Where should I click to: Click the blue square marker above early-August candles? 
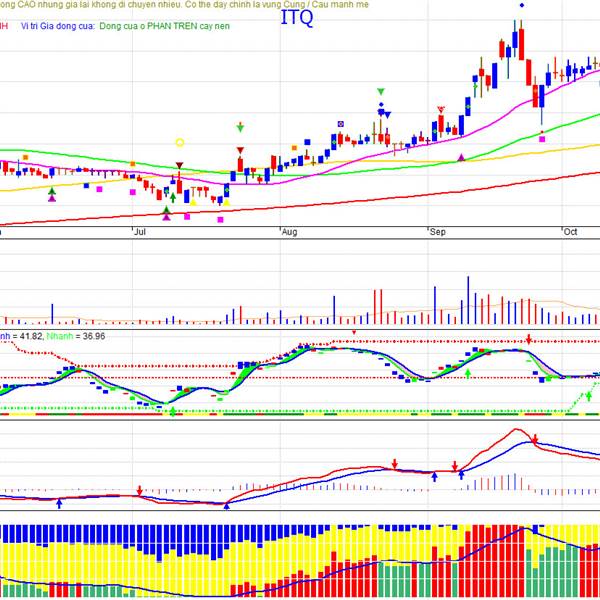(x=307, y=142)
